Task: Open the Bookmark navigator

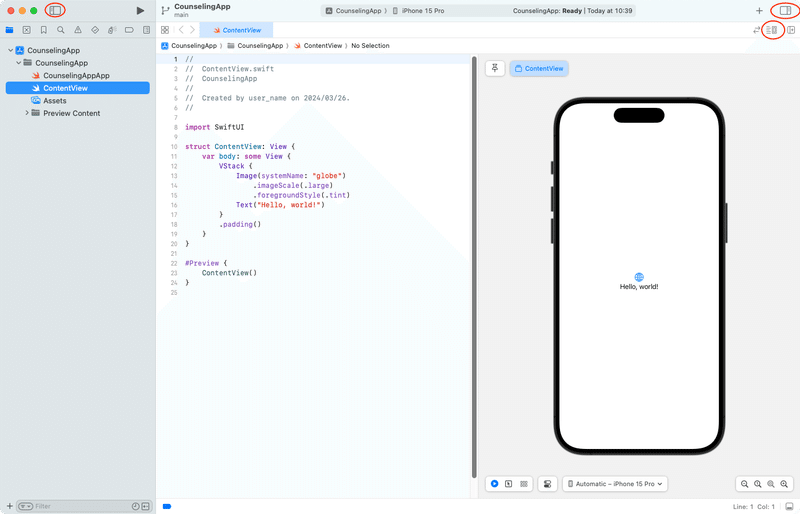Action: coord(44,30)
